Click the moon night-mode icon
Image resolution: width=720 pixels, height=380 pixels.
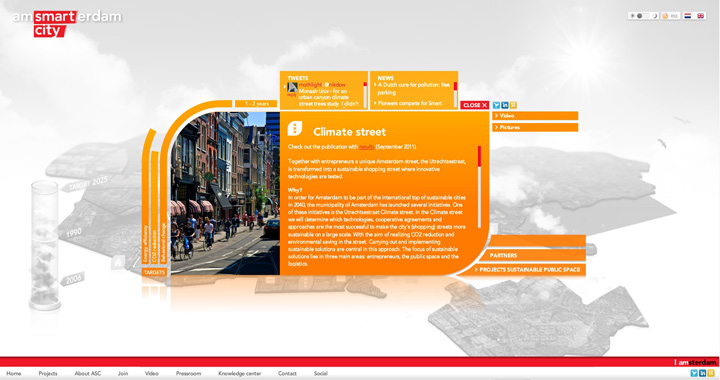click(x=655, y=16)
